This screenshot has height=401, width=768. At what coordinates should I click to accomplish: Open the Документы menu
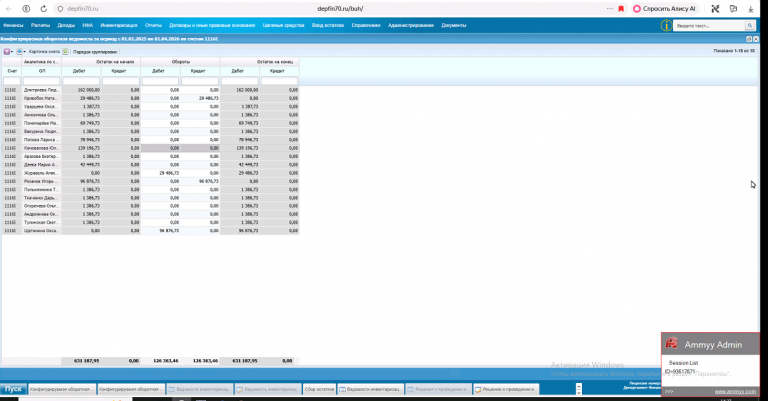454,25
